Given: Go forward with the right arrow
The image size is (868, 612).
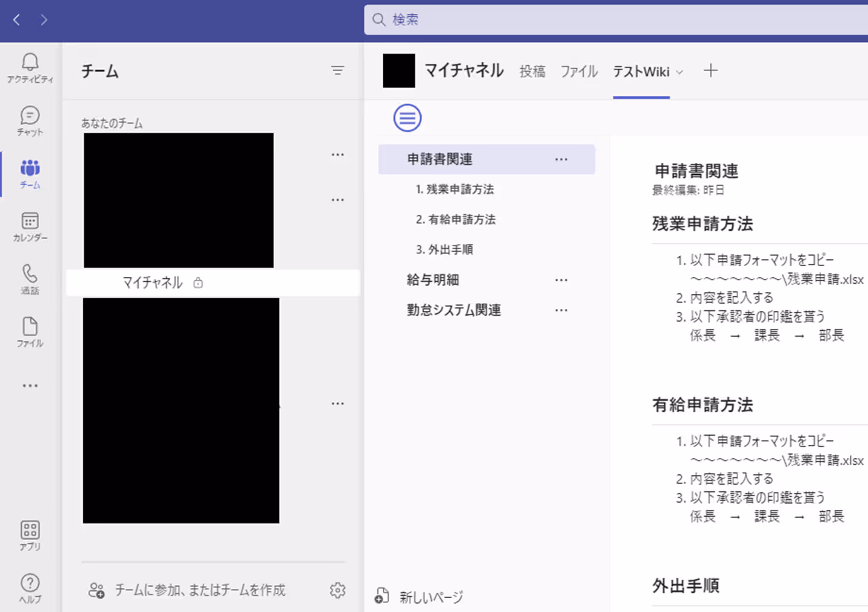Looking at the screenshot, I should pyautogui.click(x=43, y=20).
